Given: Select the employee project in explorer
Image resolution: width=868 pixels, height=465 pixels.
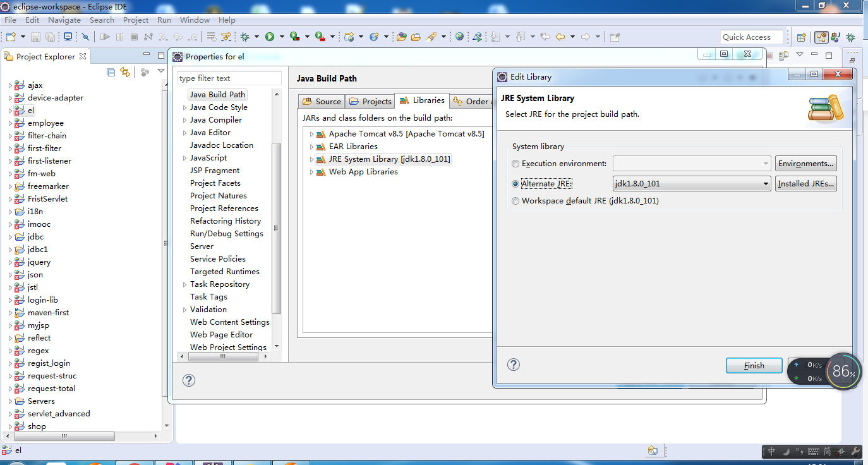Looking at the screenshot, I should point(45,123).
